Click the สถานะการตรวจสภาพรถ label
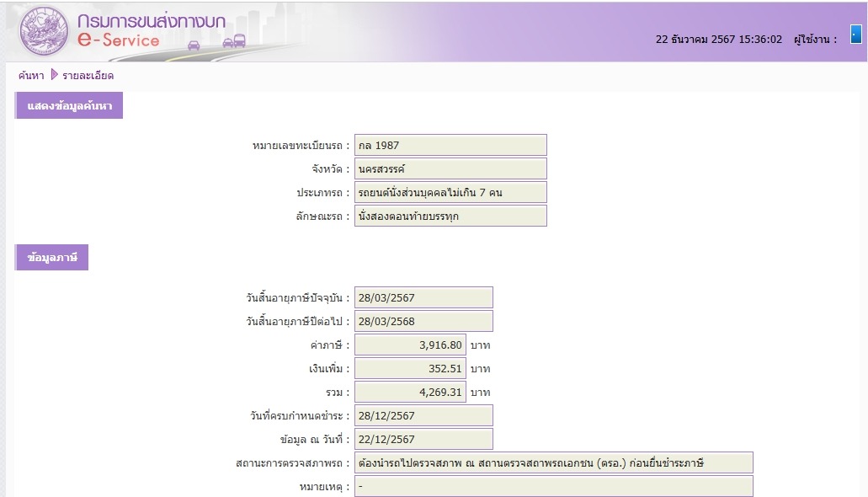The image size is (868, 497). [x=293, y=462]
